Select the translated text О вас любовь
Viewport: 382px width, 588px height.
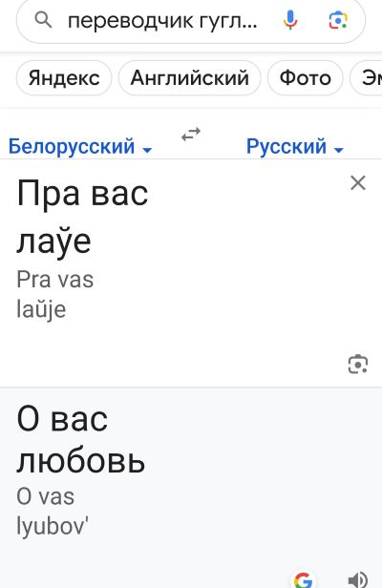80,439
